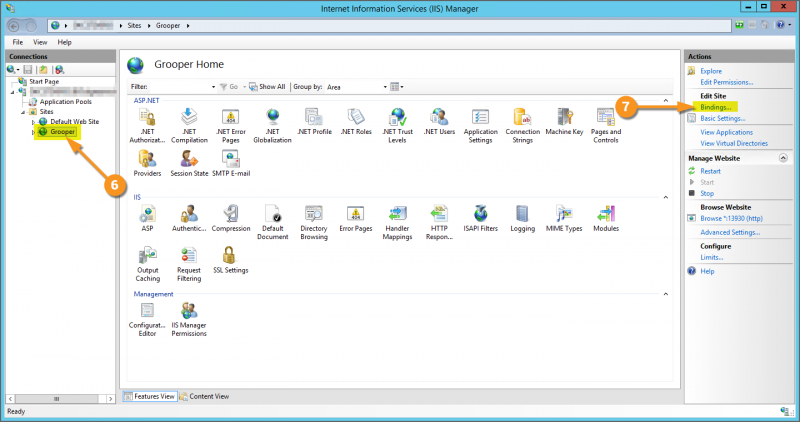This screenshot has width=800, height=422.
Task: Open the .NET Profile feature
Action: (314, 121)
